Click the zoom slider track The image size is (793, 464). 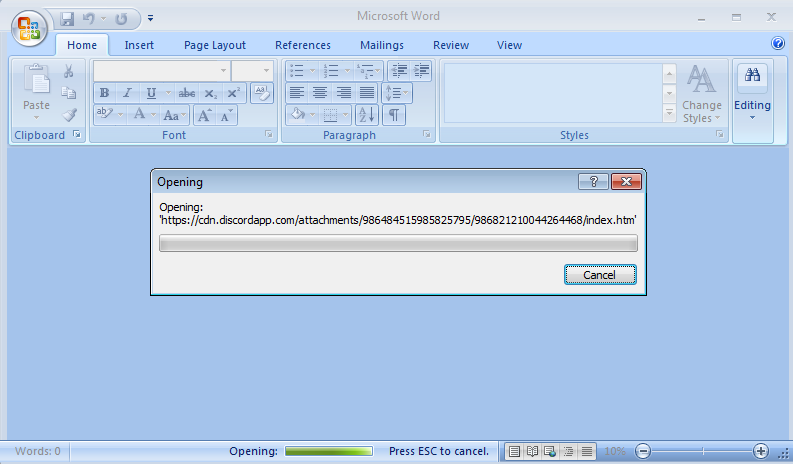click(702, 451)
